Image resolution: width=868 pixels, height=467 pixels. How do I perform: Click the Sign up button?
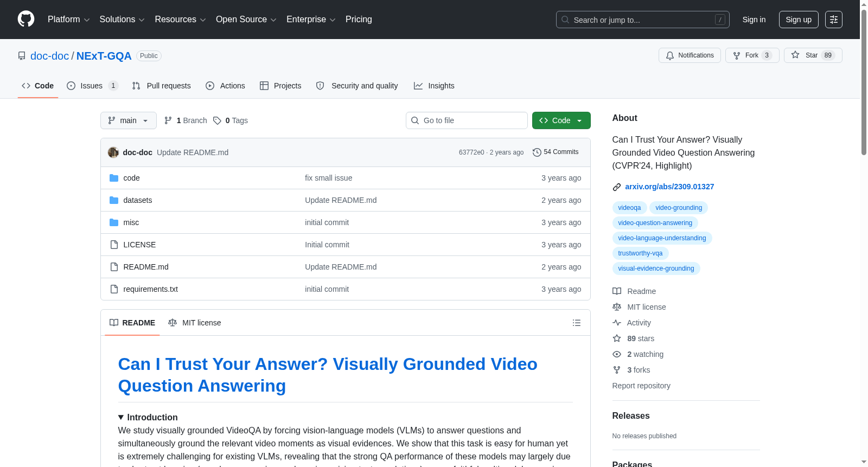(799, 20)
